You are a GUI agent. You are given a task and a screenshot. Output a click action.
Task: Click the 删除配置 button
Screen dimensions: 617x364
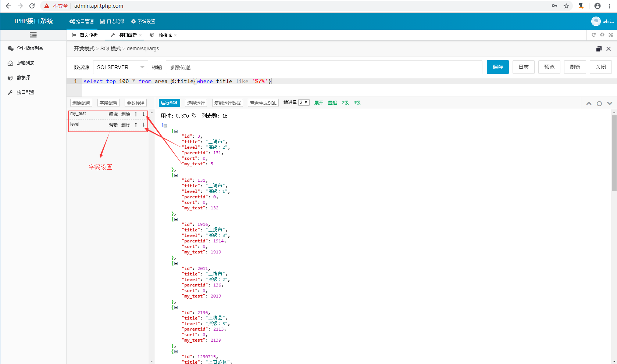click(81, 103)
